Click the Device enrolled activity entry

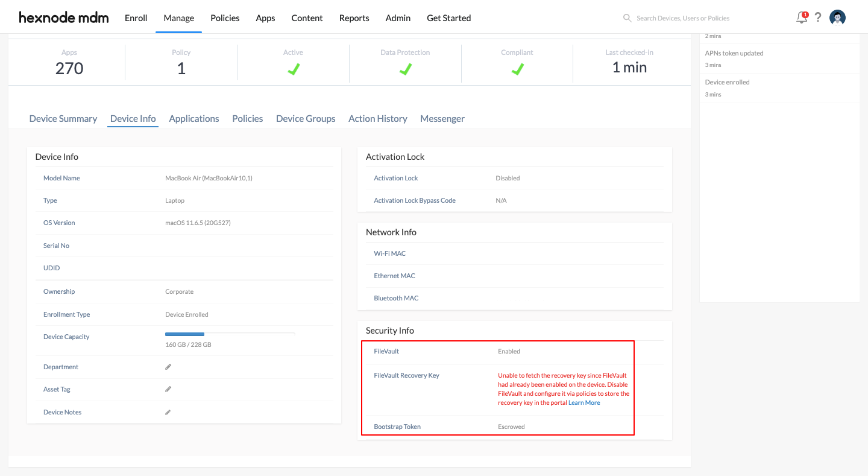727,82
